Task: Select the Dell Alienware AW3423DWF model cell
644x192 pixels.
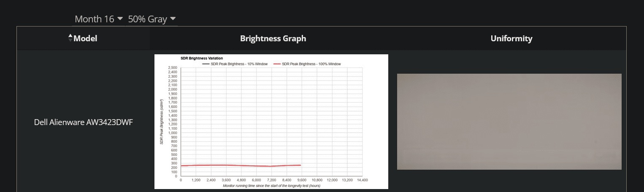Action: point(84,123)
